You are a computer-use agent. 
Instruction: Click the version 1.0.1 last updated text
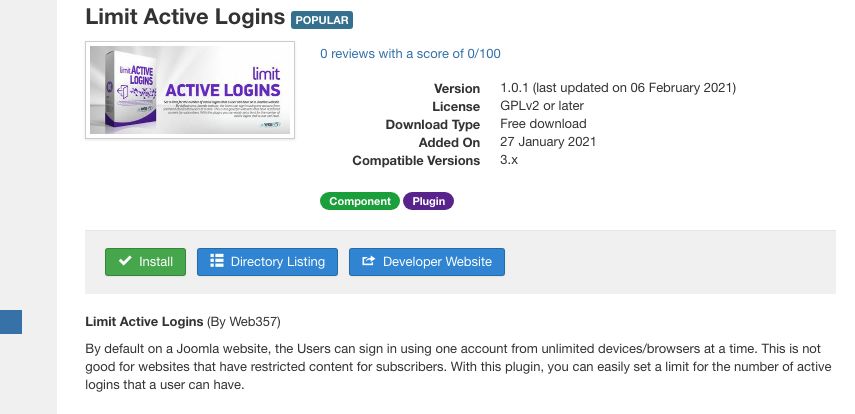click(x=618, y=88)
